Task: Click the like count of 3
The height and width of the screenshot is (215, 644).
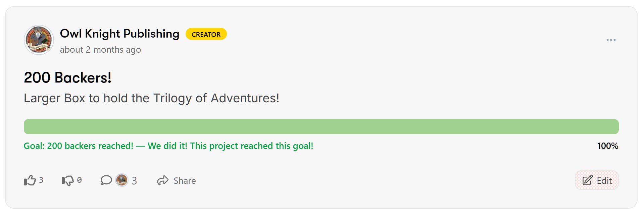Action: coord(41,180)
